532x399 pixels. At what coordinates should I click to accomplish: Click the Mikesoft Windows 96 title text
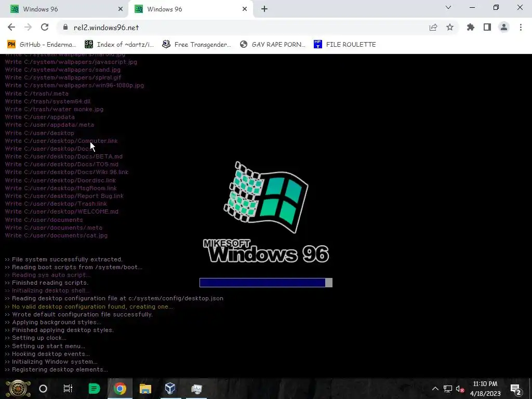click(266, 251)
